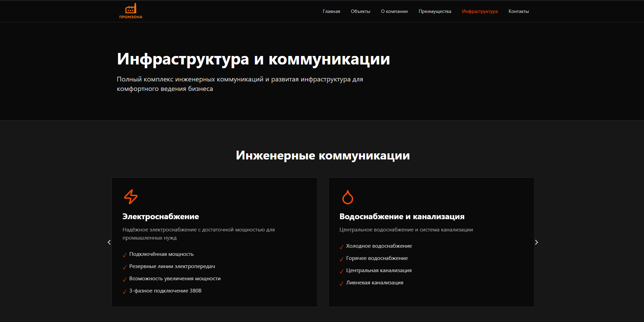The height and width of the screenshot is (322, 644).
Task: Click the active Инфраструктура nav link
Action: pyautogui.click(x=480, y=12)
